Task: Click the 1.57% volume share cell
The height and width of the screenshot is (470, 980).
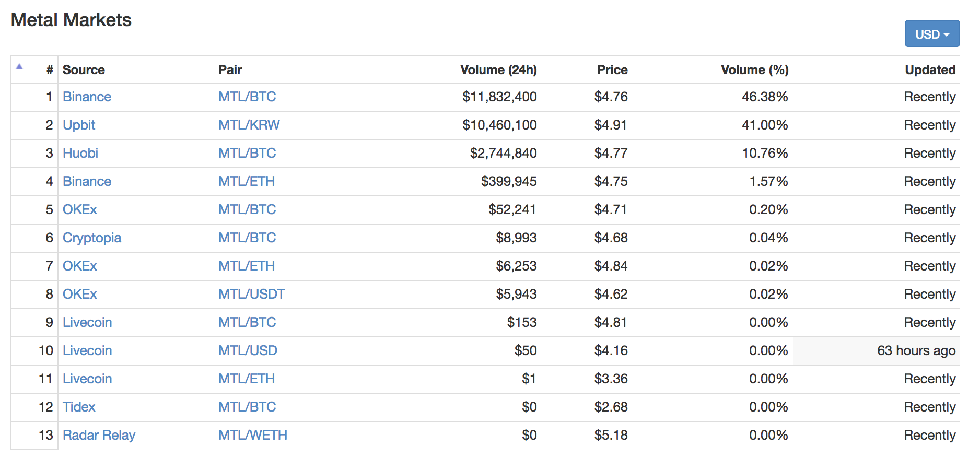Action: click(x=768, y=181)
